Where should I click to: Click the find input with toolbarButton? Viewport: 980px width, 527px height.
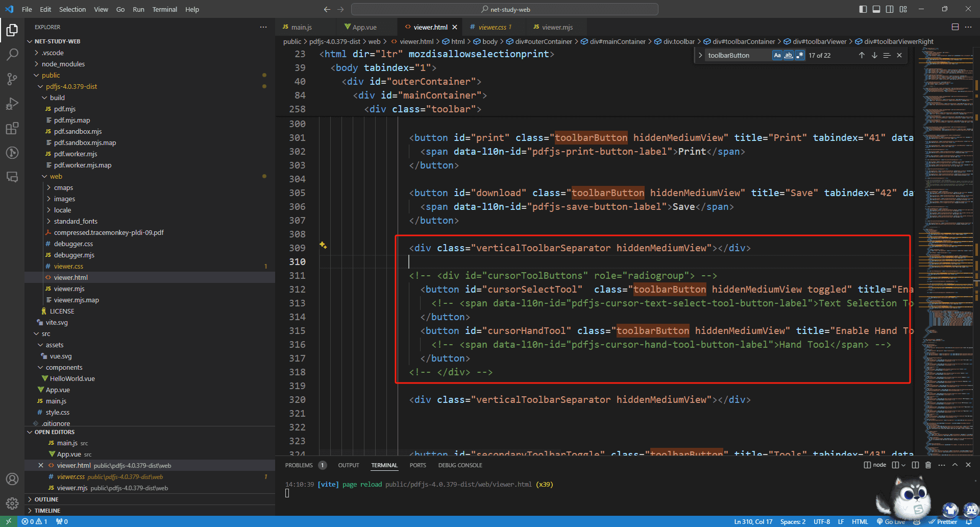coord(738,55)
